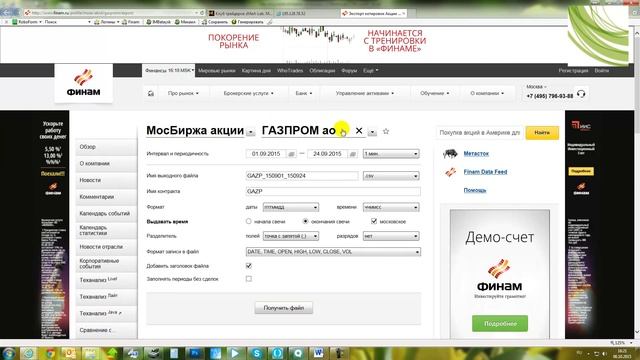Open the 'О компании' top navigation menu
The height and width of the screenshot is (360, 640).
tap(487, 93)
